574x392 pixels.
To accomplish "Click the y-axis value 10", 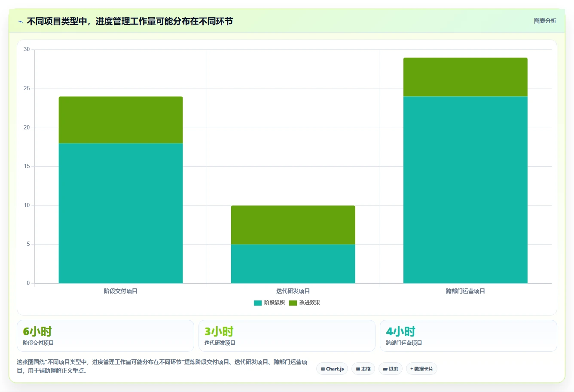I will tap(27, 205).
